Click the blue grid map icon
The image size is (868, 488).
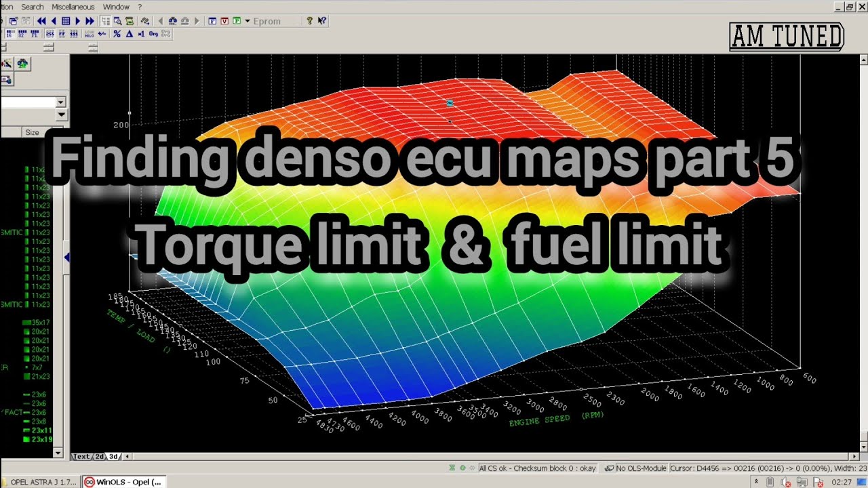(x=66, y=21)
